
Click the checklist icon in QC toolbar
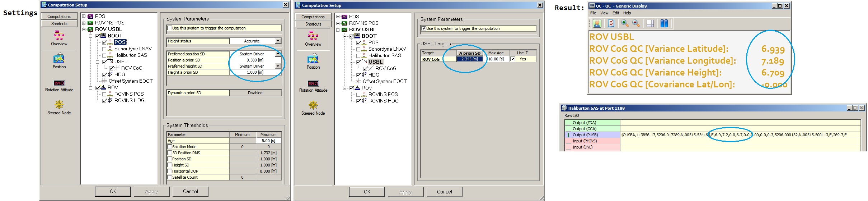(611, 23)
